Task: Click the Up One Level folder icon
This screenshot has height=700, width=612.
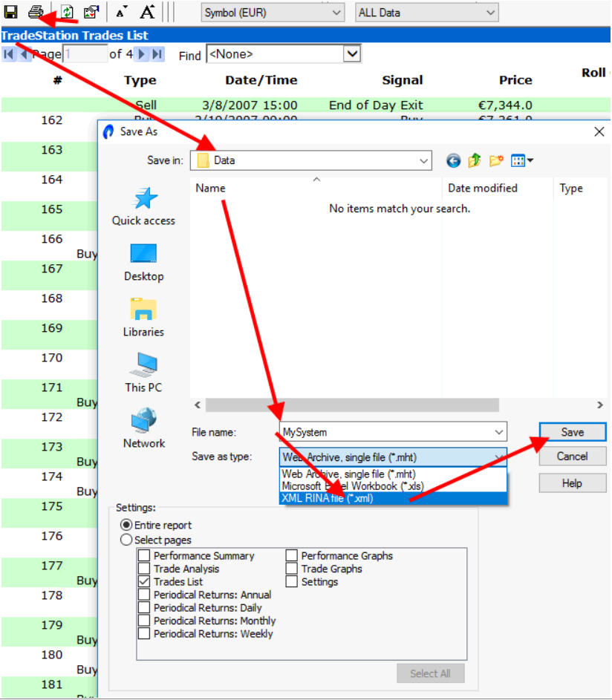Action: [x=475, y=160]
